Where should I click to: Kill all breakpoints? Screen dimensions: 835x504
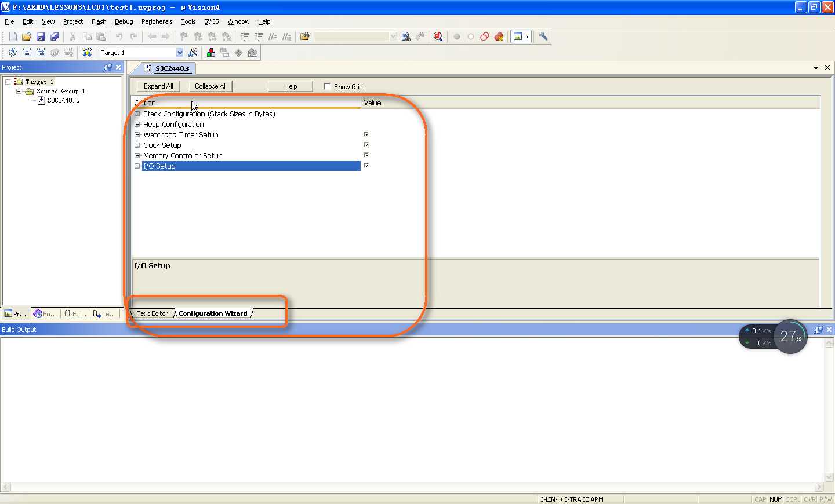tap(499, 36)
